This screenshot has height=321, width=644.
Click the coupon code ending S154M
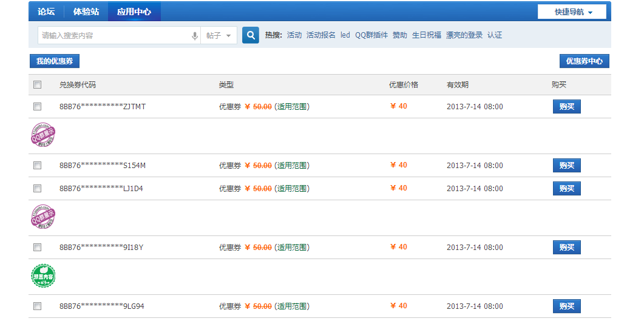point(103,166)
